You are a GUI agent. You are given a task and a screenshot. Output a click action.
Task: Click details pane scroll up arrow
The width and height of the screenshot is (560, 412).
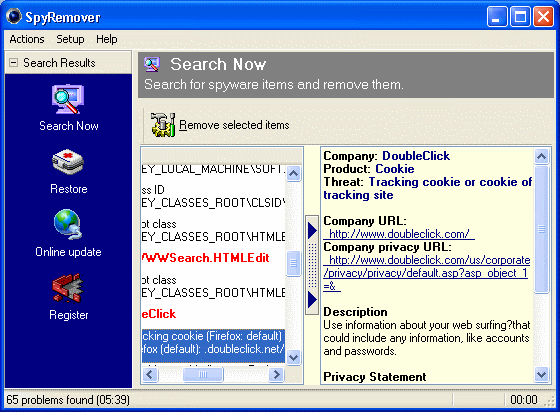[541, 156]
